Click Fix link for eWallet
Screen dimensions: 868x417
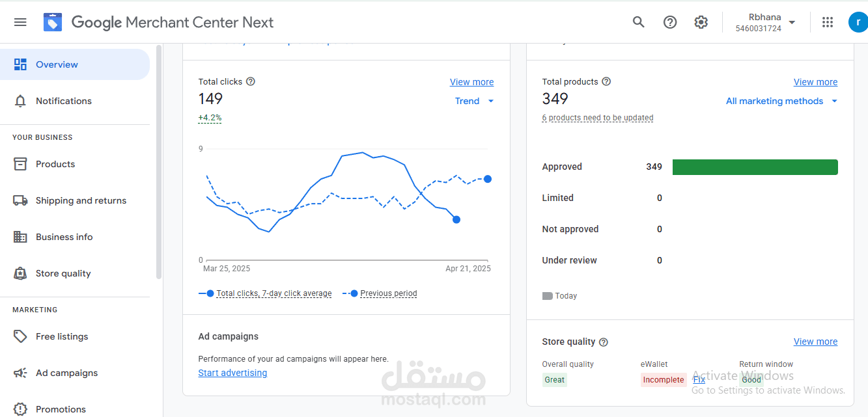tap(699, 379)
